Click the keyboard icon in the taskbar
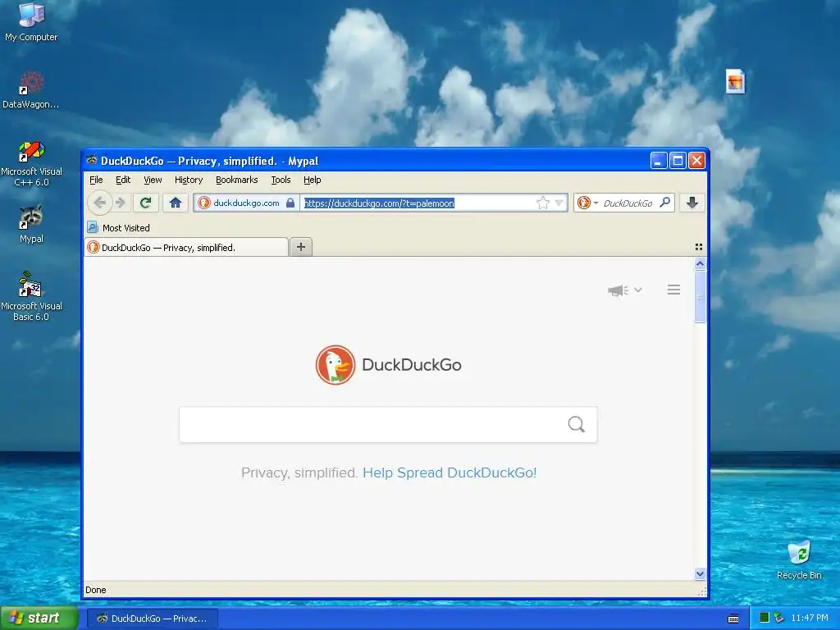This screenshot has width=840, height=630. pos(733,619)
